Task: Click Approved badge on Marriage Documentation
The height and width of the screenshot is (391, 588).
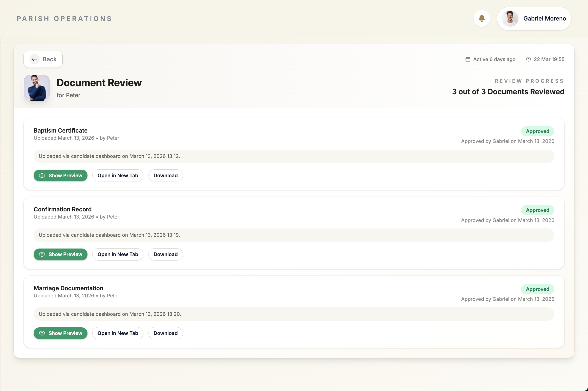Action: [x=537, y=289]
